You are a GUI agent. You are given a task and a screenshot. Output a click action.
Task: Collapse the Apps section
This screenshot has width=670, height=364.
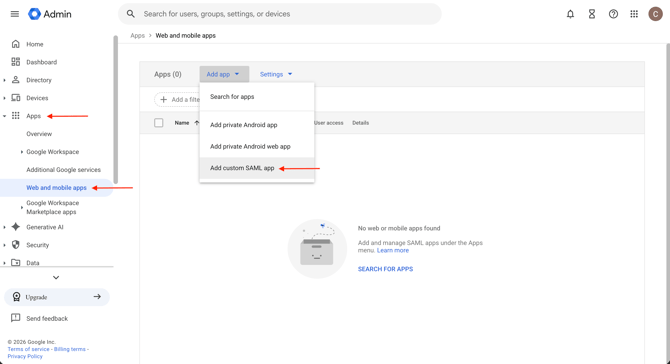coord(4,116)
